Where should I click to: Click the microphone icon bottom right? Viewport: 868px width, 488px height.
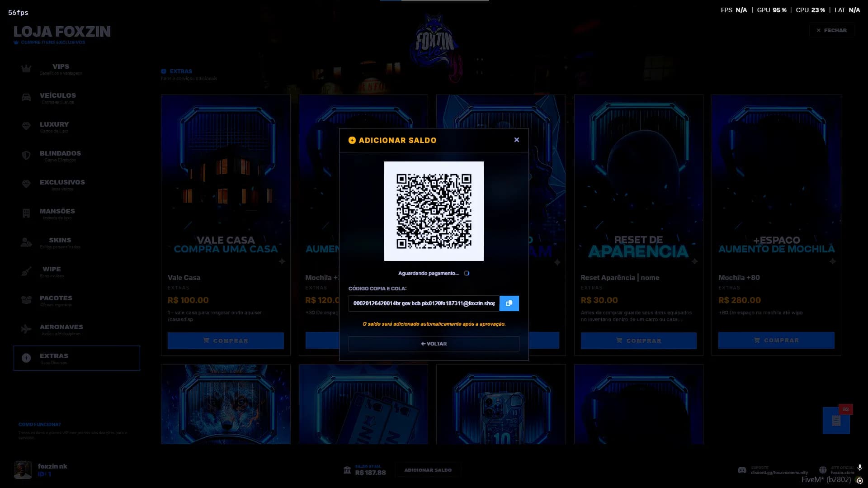[x=860, y=468]
